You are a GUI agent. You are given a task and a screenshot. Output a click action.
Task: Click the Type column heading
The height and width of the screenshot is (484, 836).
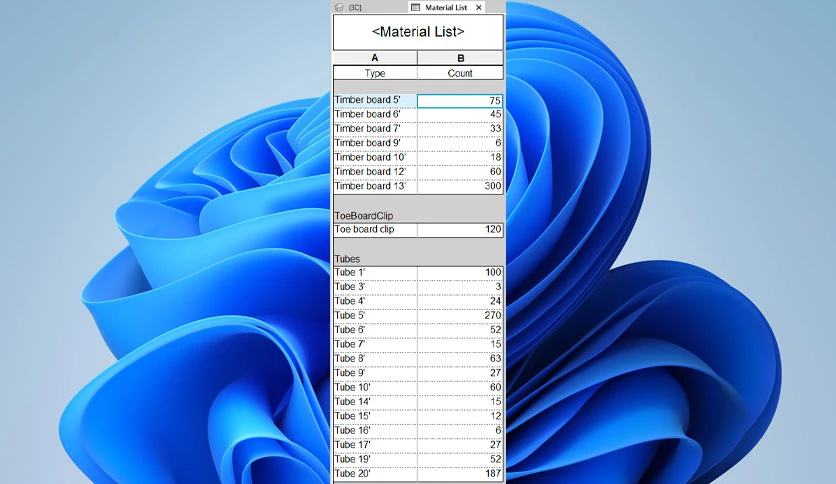point(375,73)
